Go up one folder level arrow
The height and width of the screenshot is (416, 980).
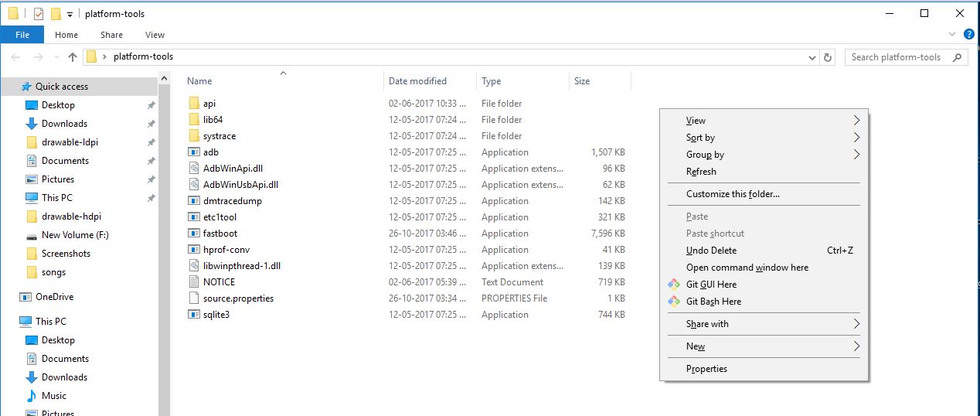73,57
